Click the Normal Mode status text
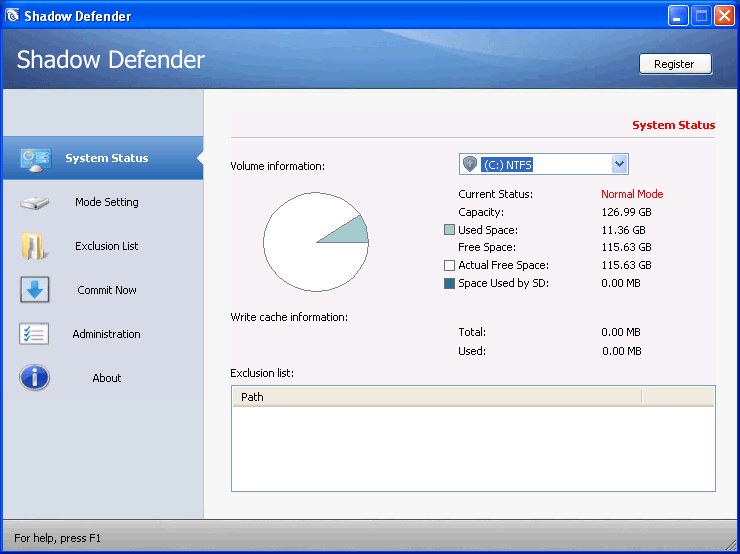740x554 pixels. [632, 194]
